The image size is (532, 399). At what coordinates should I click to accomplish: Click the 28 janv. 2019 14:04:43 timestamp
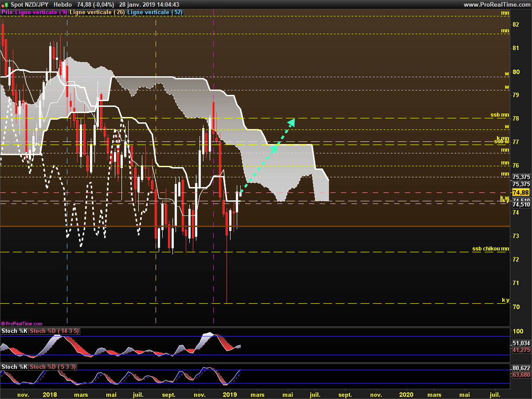pyautogui.click(x=149, y=4)
